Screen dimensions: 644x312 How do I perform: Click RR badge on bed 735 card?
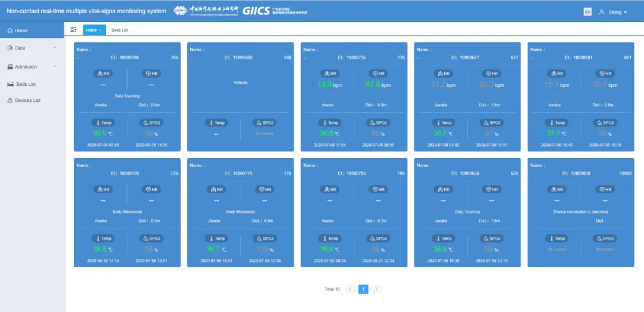(330, 73)
